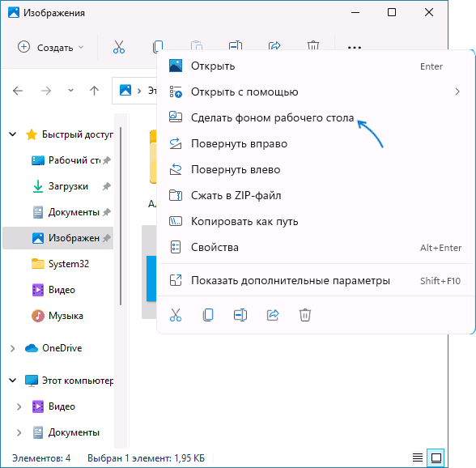Open the Создать (New) dropdown

click(51, 48)
